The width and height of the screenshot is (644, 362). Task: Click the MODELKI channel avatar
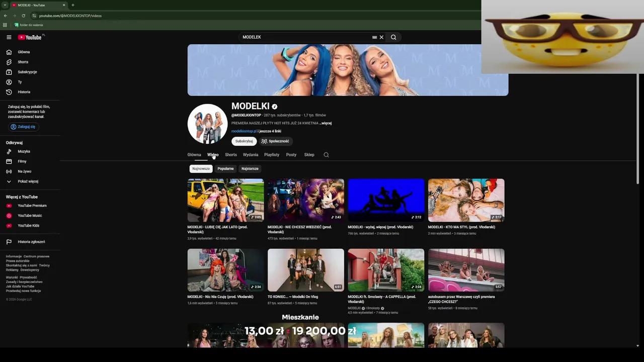tap(207, 124)
